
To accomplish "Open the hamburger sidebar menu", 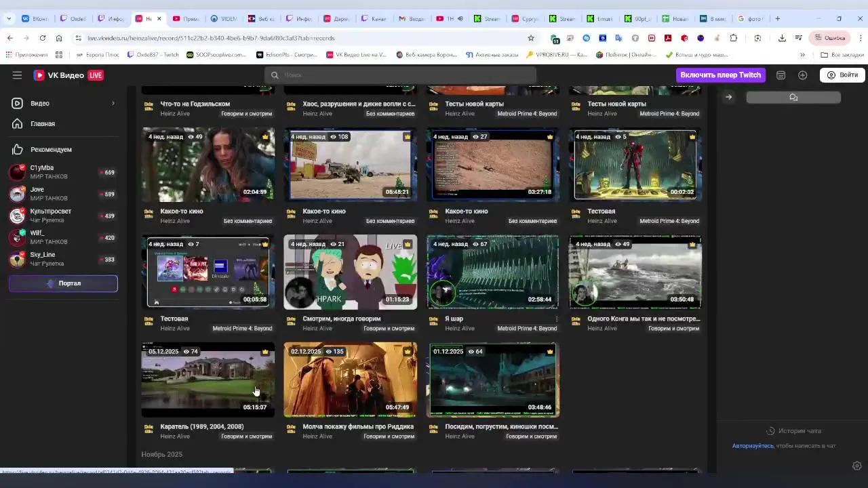I will pos(17,75).
